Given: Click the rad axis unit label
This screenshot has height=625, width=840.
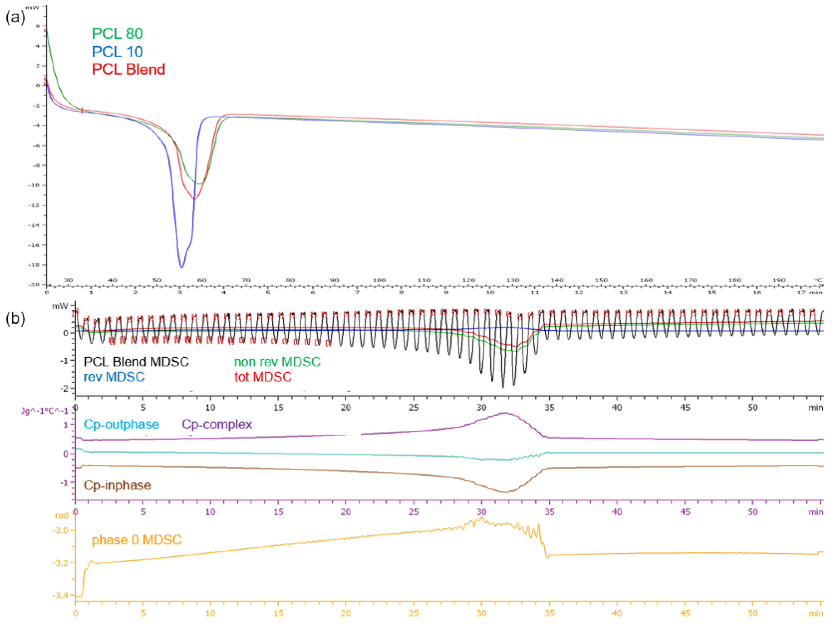Looking at the screenshot, I should pos(62,515).
